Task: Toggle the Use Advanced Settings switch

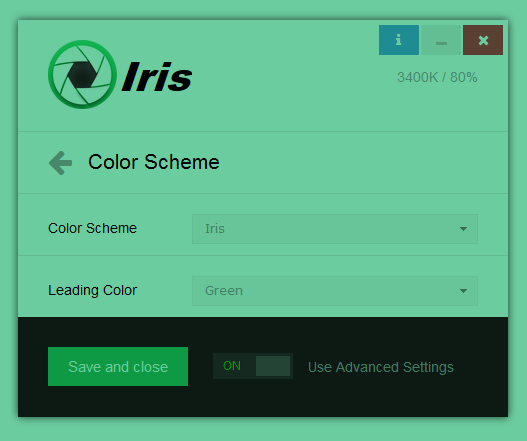Action: point(253,366)
